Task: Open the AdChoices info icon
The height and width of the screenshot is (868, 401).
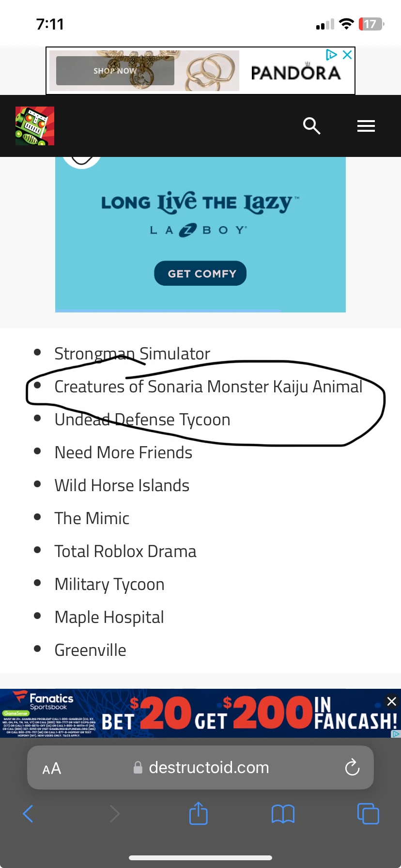Action: [x=331, y=55]
